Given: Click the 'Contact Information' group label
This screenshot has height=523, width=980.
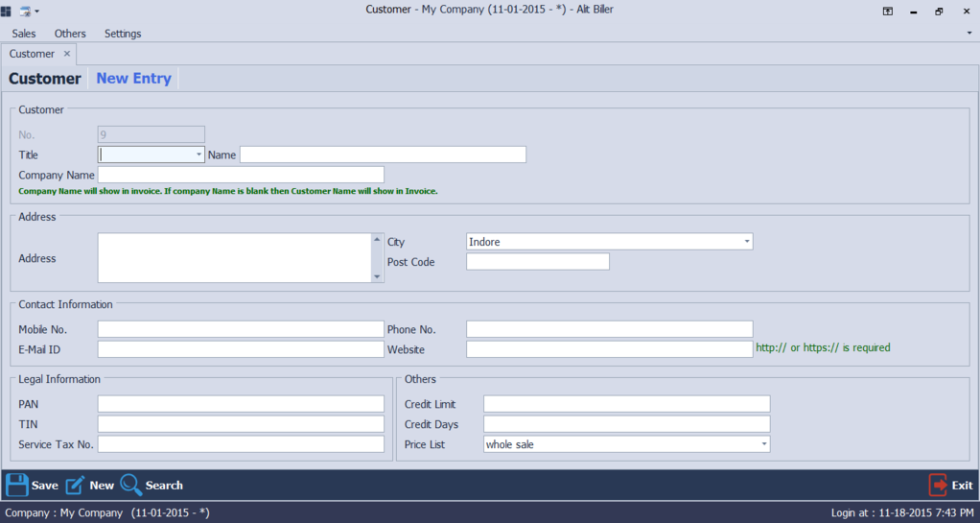Looking at the screenshot, I should [x=65, y=304].
